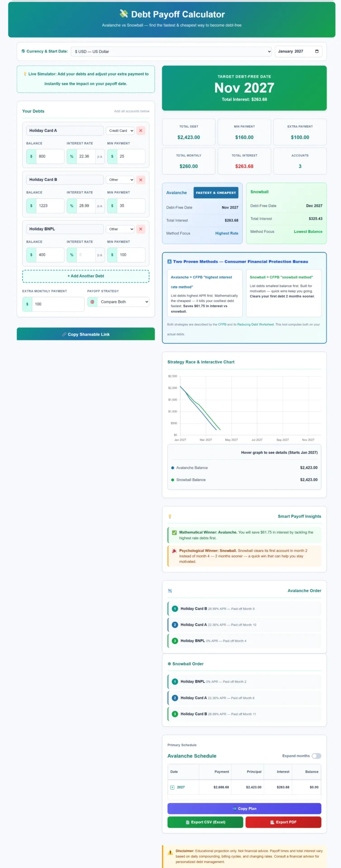The image size is (341, 868).
Task: Remove the Holiday Card B debt
Action: 141,180
